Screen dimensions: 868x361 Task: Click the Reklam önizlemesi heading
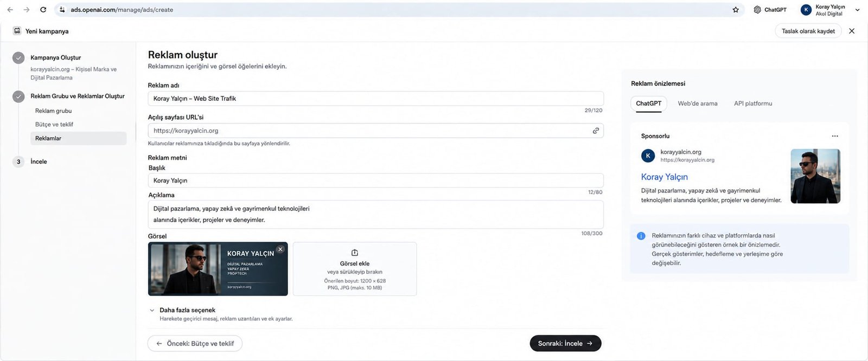point(658,83)
